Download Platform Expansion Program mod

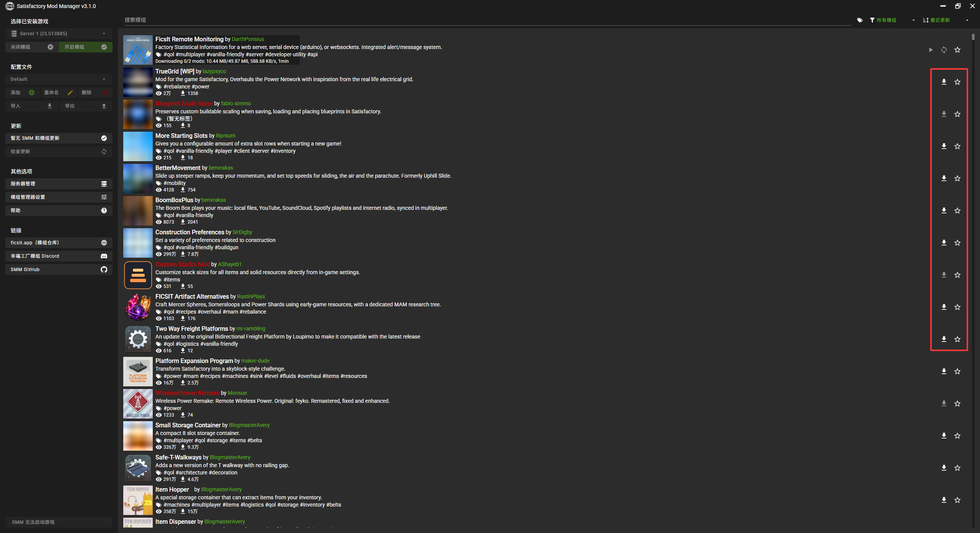[944, 371]
